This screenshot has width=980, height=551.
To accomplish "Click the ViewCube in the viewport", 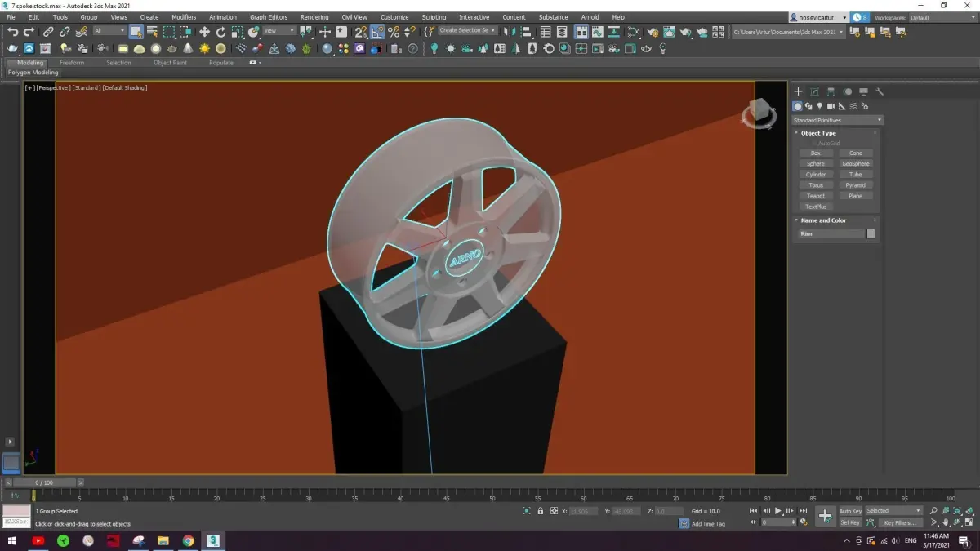I will (x=759, y=113).
